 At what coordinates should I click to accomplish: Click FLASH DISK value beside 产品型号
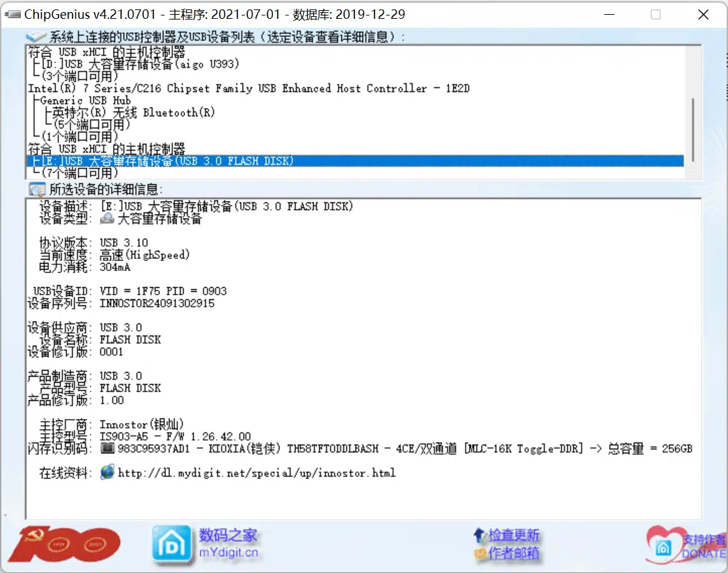(x=130, y=388)
